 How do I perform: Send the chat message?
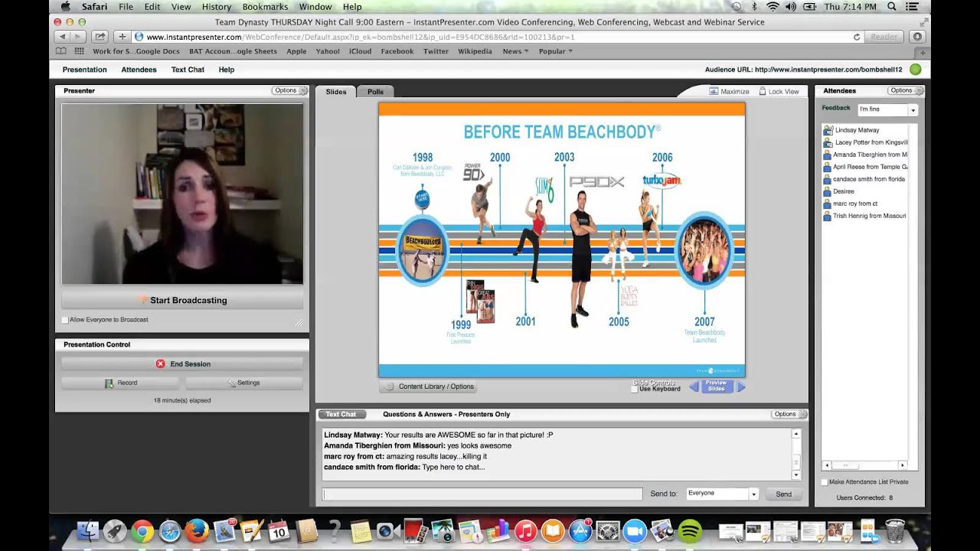(783, 494)
